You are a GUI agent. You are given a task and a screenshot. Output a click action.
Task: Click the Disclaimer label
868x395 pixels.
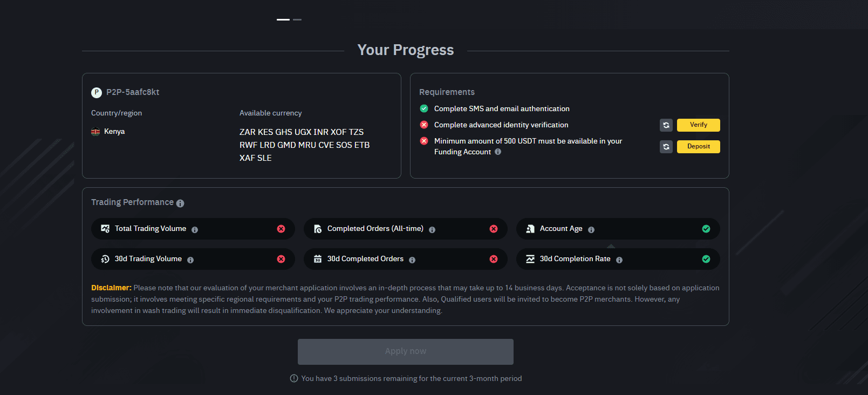[x=111, y=288]
